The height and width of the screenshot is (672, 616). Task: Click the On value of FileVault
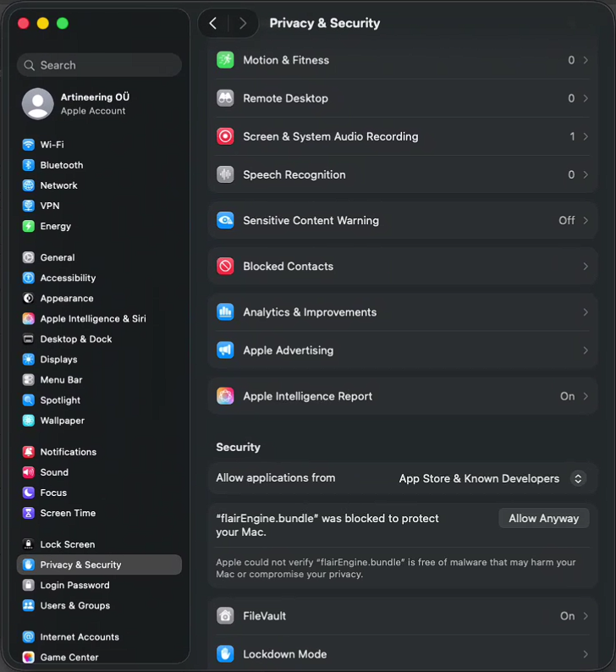pos(567,616)
